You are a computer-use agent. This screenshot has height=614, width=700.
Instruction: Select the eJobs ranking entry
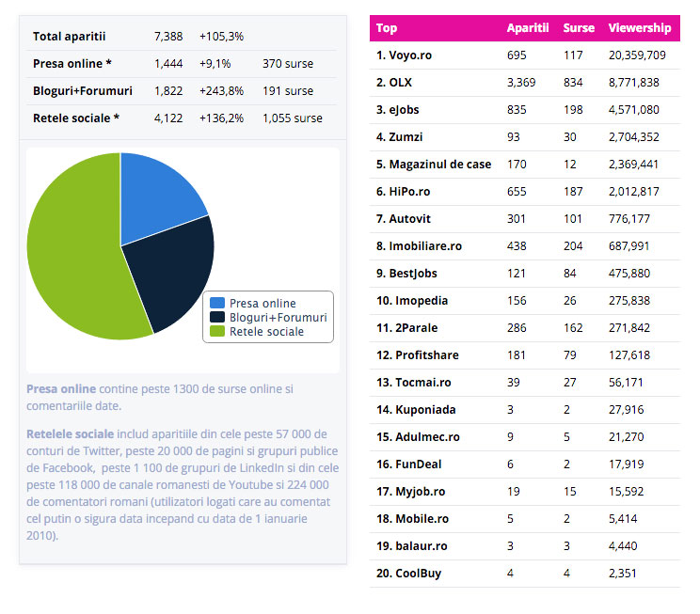coord(404,110)
